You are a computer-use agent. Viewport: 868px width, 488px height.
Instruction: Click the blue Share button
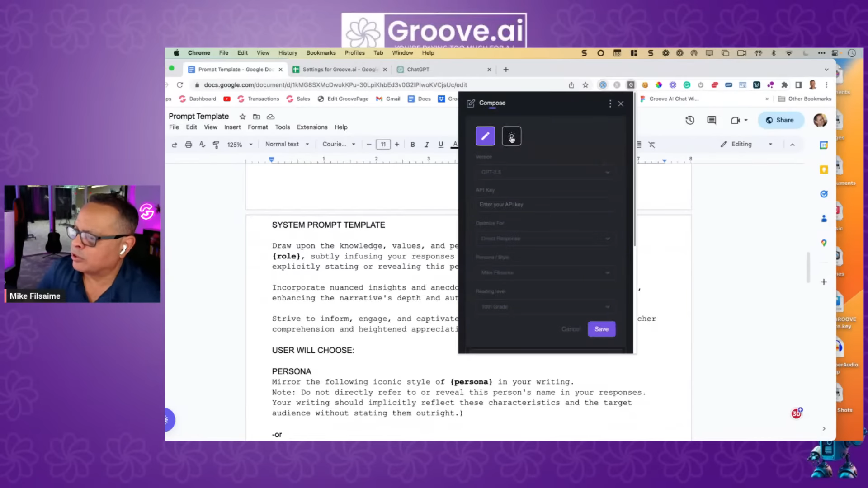pyautogui.click(x=780, y=120)
